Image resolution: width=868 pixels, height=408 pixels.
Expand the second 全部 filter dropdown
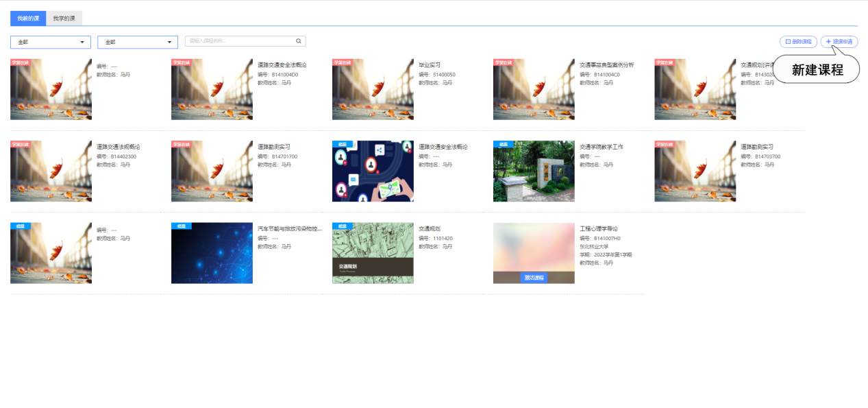(138, 43)
